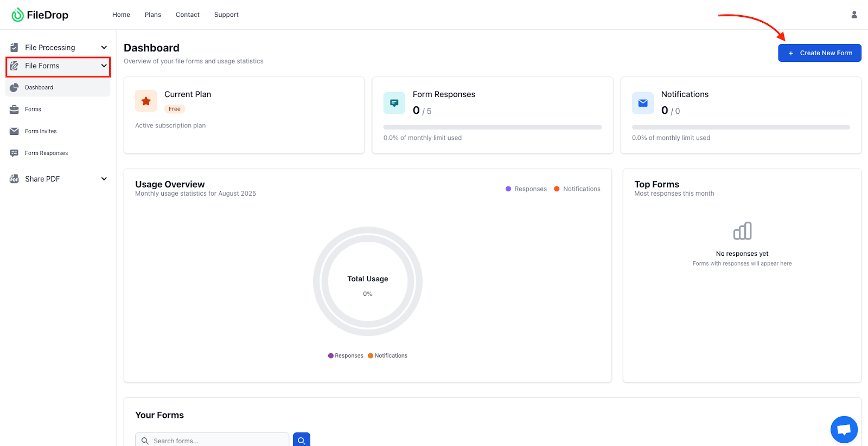Open Contact in top navigation
The height and width of the screenshot is (446, 868).
tap(188, 15)
